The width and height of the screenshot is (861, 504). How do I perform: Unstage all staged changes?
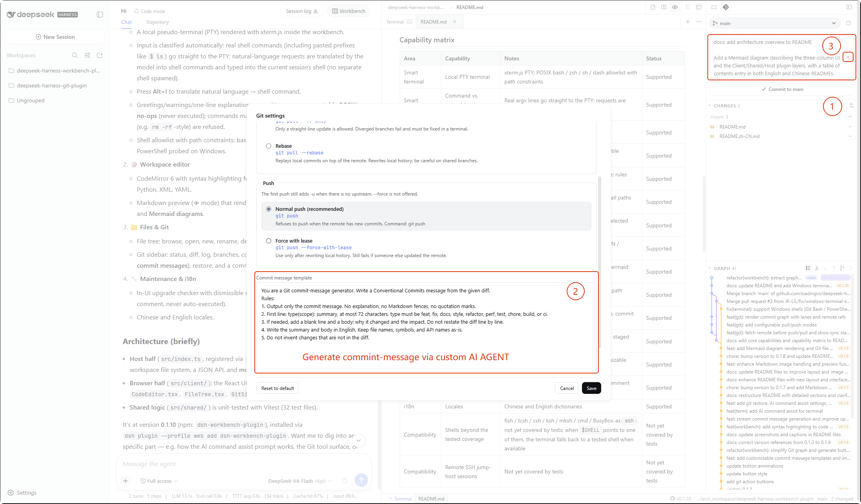850,116
